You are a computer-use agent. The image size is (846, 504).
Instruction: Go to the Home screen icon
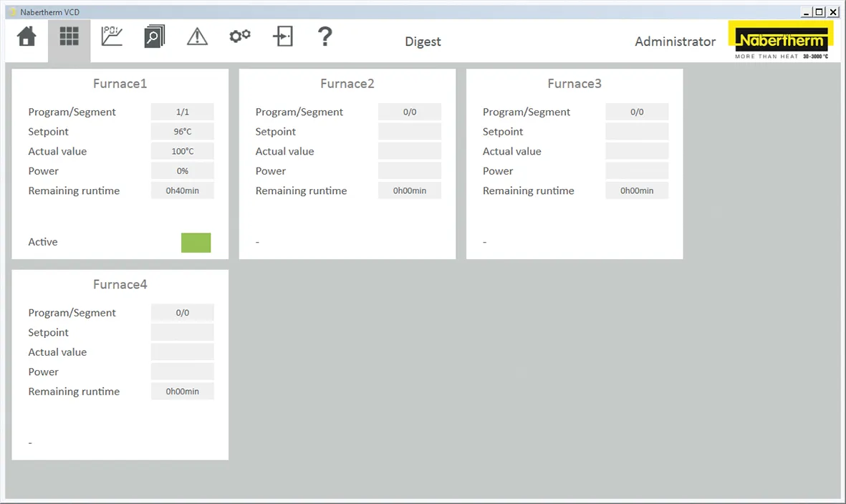[27, 37]
